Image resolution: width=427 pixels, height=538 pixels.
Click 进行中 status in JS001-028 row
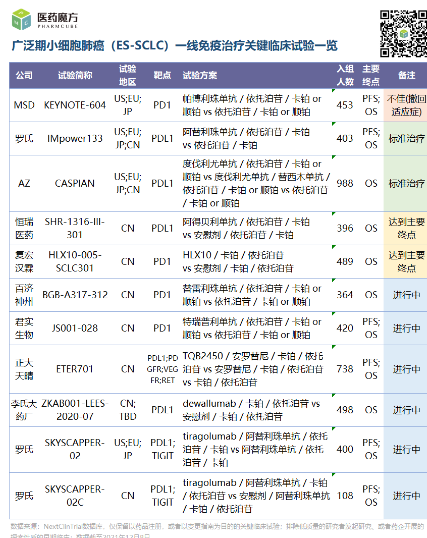tap(406, 328)
